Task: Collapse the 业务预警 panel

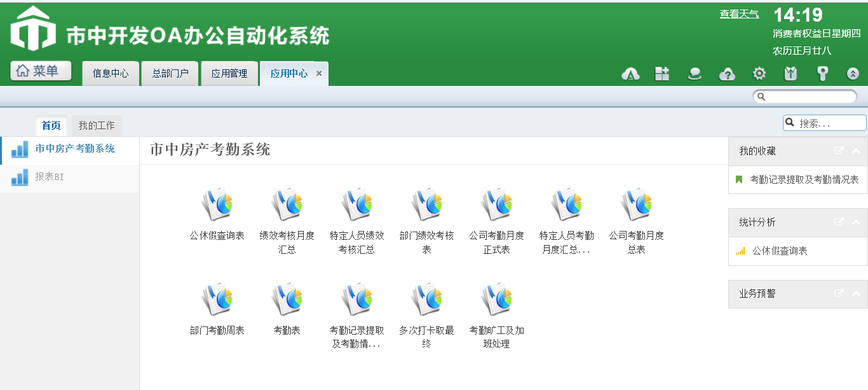Action: coord(855,294)
